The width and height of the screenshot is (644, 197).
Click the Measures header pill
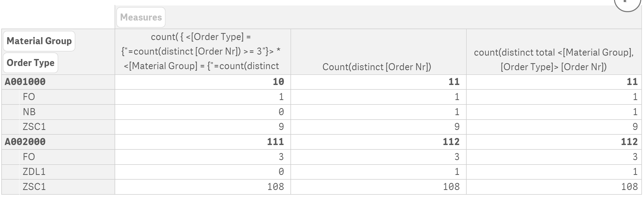[x=141, y=17]
